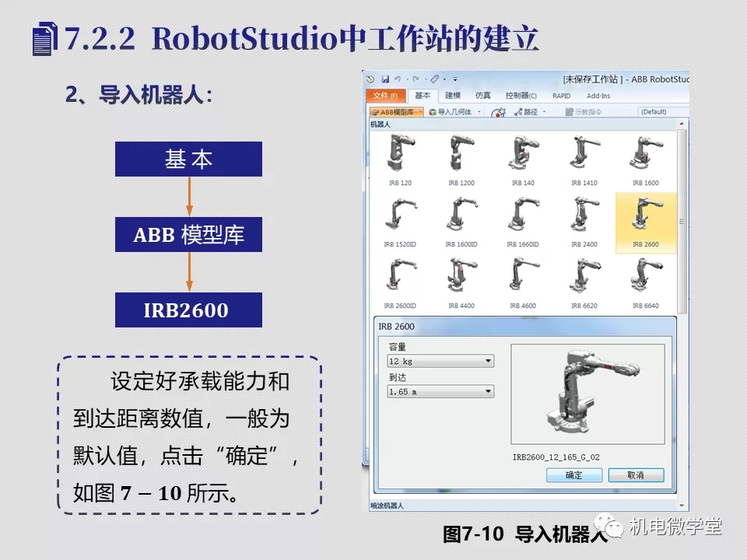
Task: Click the Undo arrow in quick access toolbar
Action: [398, 79]
